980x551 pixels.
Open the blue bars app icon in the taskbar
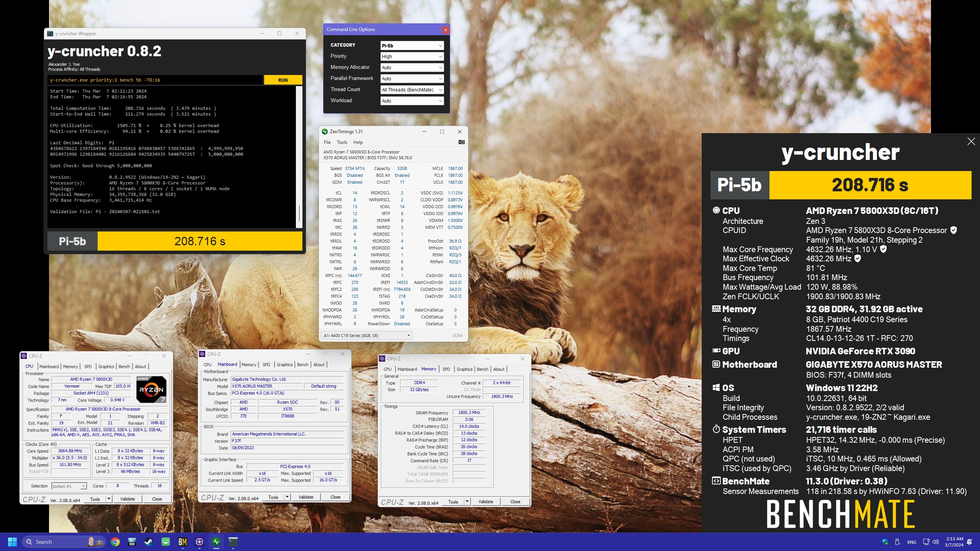tap(132, 542)
